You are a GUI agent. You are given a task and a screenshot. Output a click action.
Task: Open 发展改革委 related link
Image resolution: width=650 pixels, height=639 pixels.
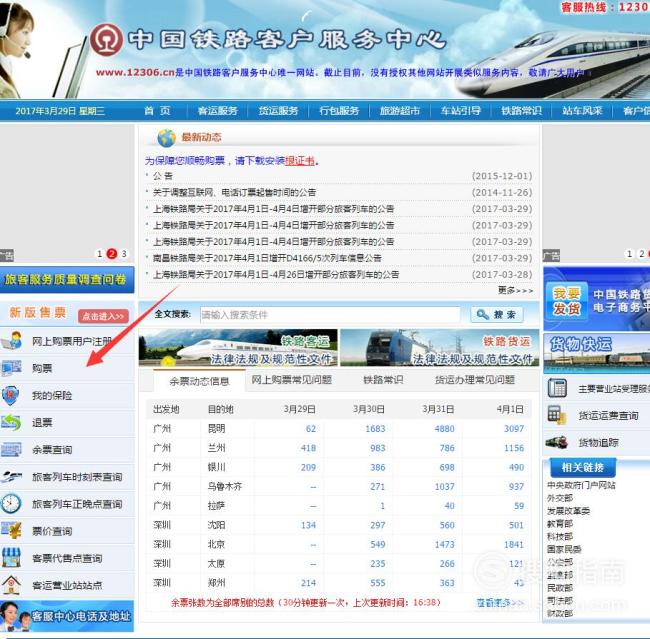tap(568, 510)
